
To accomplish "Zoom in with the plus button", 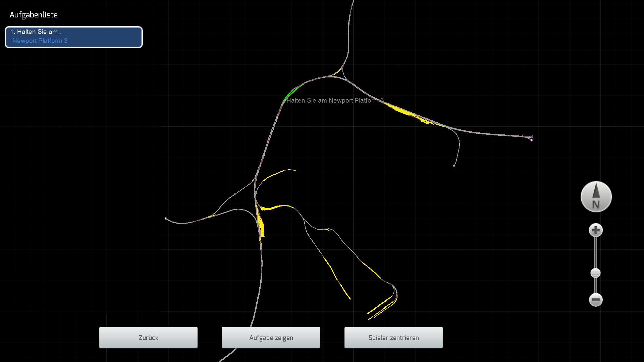I will tap(596, 230).
